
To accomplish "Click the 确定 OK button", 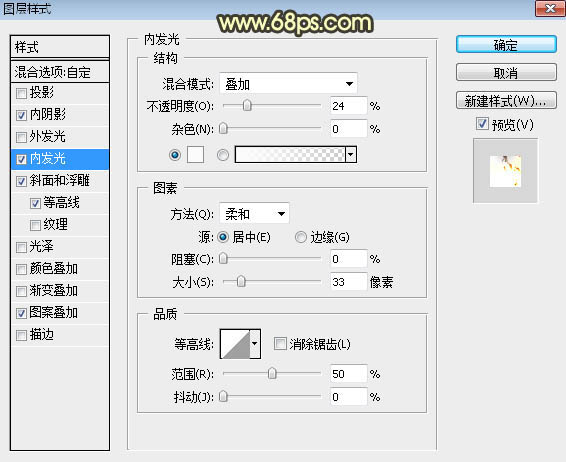I will pyautogui.click(x=506, y=45).
